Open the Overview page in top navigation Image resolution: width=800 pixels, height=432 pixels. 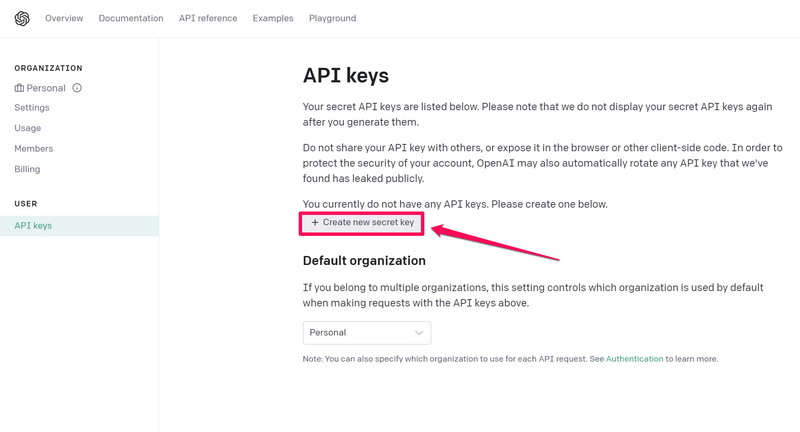pyautogui.click(x=64, y=18)
